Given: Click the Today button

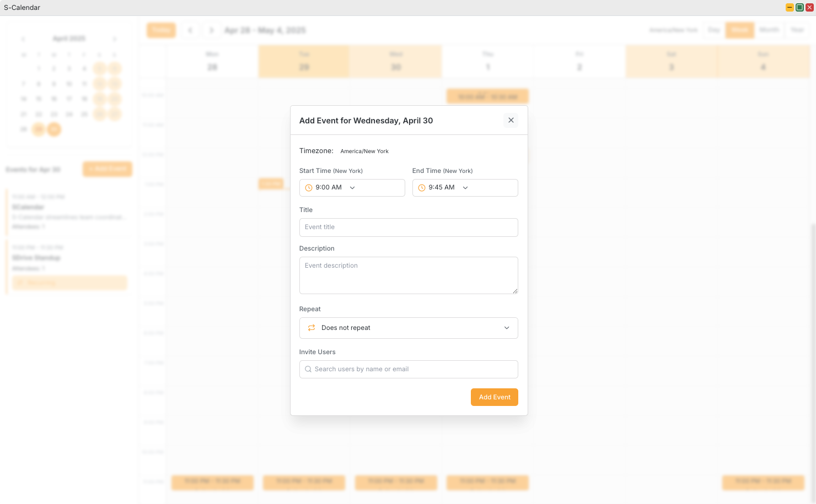Looking at the screenshot, I should tap(161, 30).
